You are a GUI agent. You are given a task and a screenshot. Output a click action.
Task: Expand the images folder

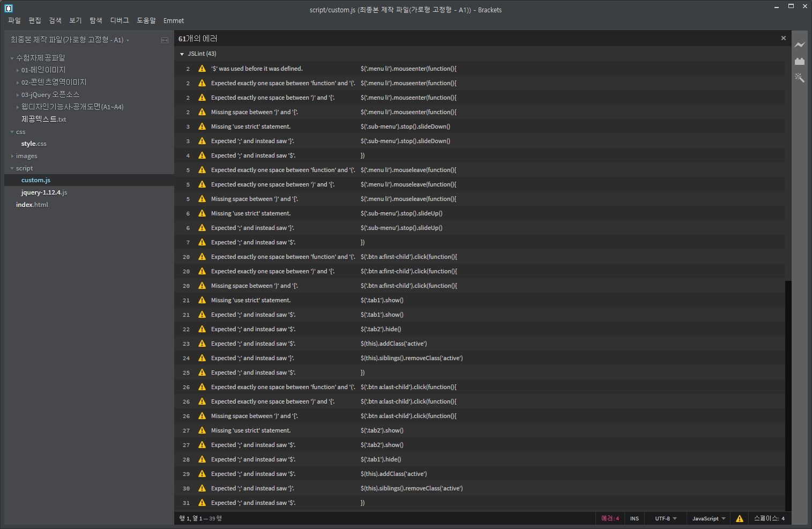tap(26, 156)
